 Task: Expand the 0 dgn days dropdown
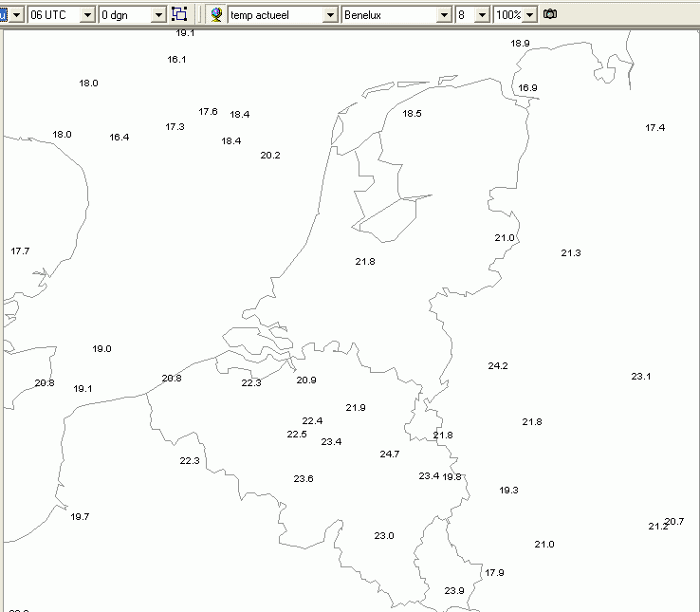(x=158, y=15)
